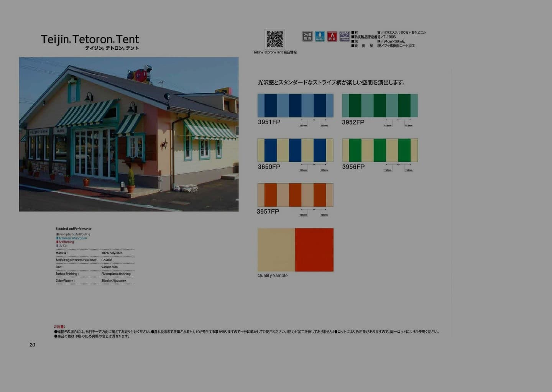Click the 材質 polyester specification line
The image size is (552, 392).
pos(389,33)
